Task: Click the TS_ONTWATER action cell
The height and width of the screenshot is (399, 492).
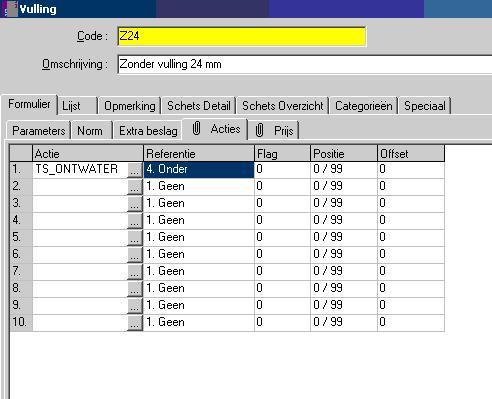Action: pyautogui.click(x=80, y=170)
